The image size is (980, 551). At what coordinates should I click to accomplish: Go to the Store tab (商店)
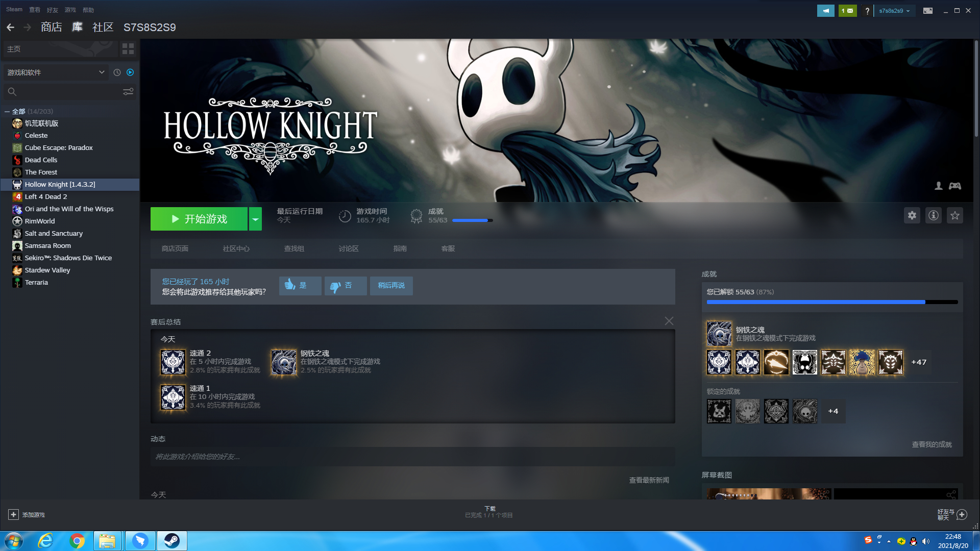point(52,27)
